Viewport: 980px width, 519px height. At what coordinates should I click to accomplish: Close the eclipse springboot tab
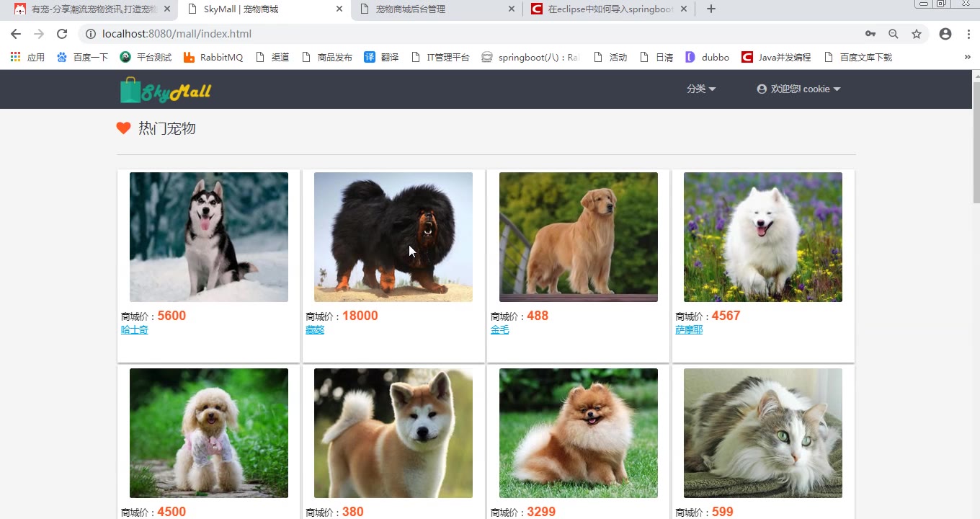(684, 9)
